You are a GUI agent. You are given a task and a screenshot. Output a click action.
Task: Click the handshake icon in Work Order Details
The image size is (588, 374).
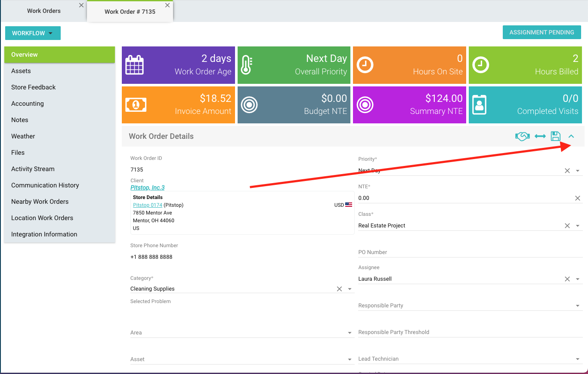522,136
